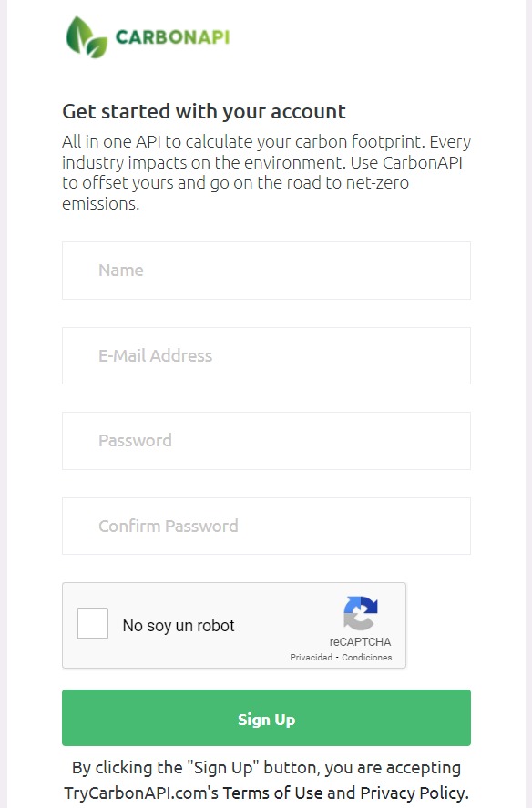
Task: Click the reCAPTCHA brand text
Action: pyautogui.click(x=361, y=642)
